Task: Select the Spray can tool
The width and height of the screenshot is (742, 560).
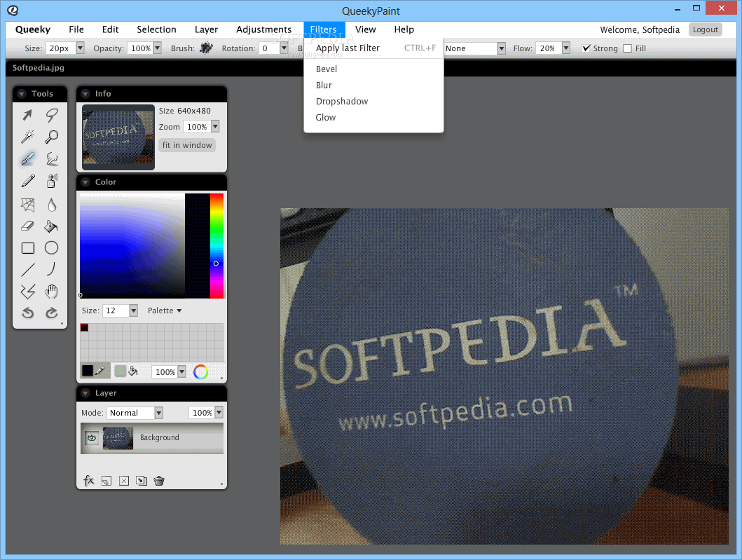Action: tap(52, 181)
